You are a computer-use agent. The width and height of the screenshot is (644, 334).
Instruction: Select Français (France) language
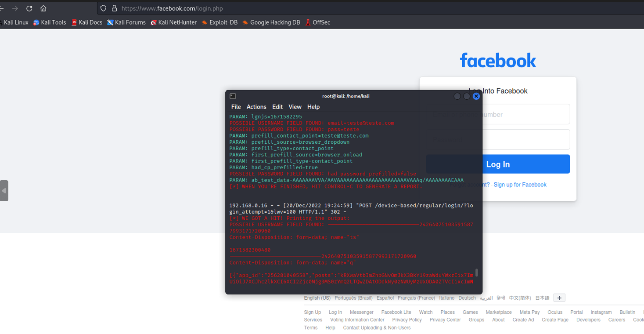[416, 298]
